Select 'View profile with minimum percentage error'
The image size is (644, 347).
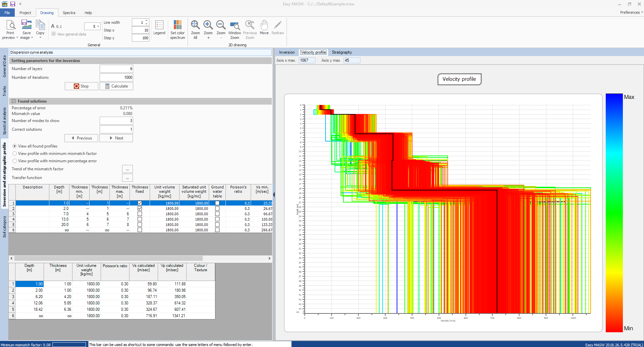[x=15, y=161]
